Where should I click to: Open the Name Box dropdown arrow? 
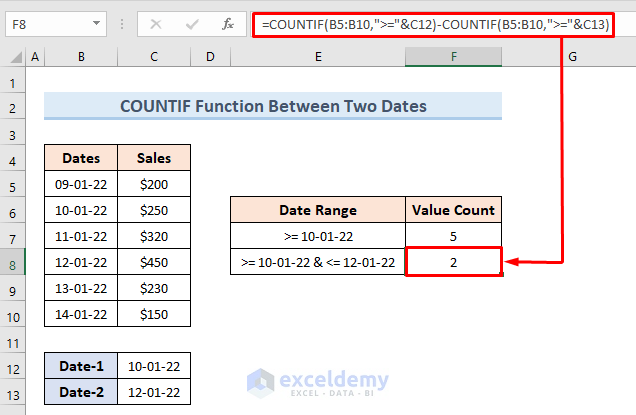coord(95,24)
